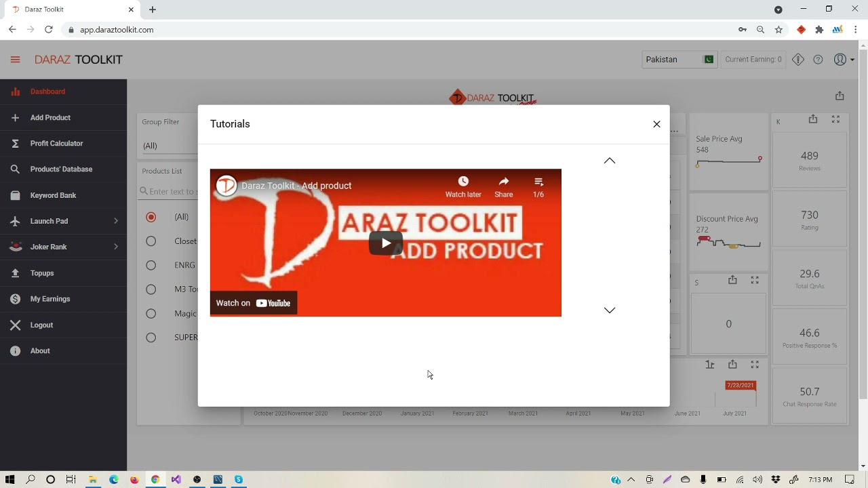The image size is (868, 488).
Task: Bookmark this page with the star icon
Action: pos(778,30)
